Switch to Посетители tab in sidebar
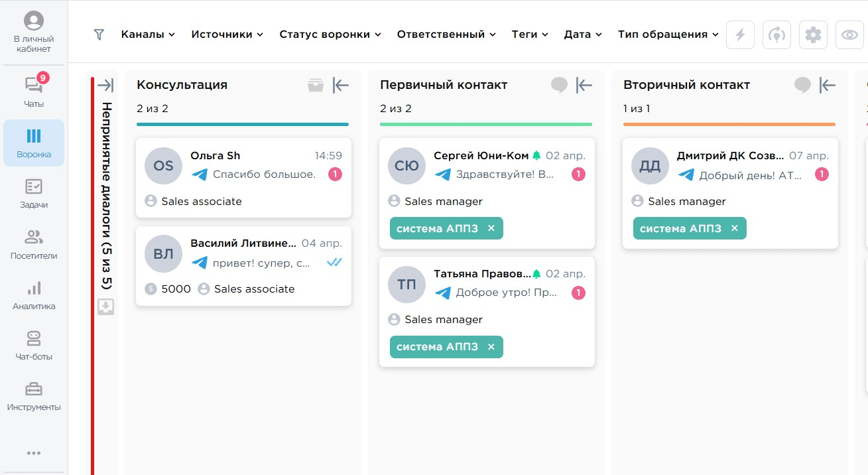Screen dimensions: 868x475 tap(34, 244)
